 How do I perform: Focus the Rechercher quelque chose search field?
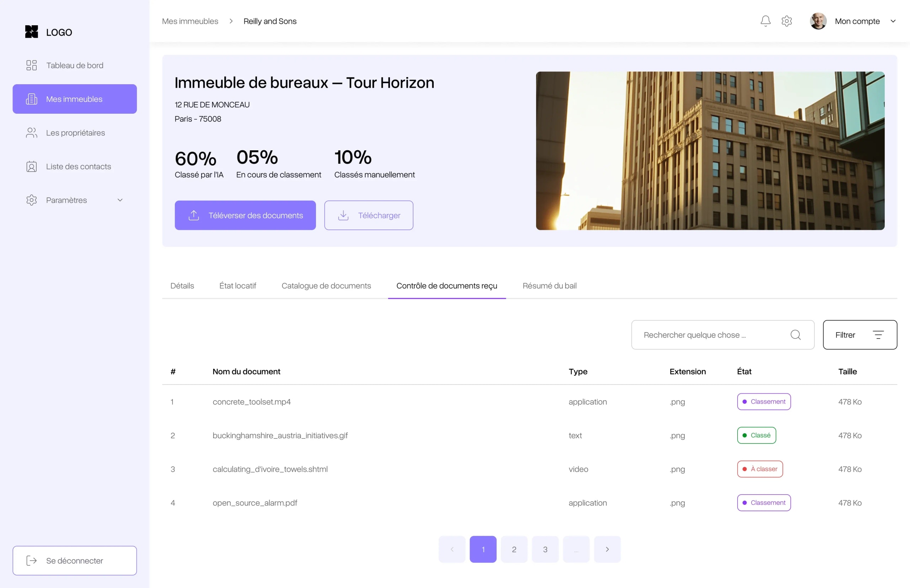(722, 335)
